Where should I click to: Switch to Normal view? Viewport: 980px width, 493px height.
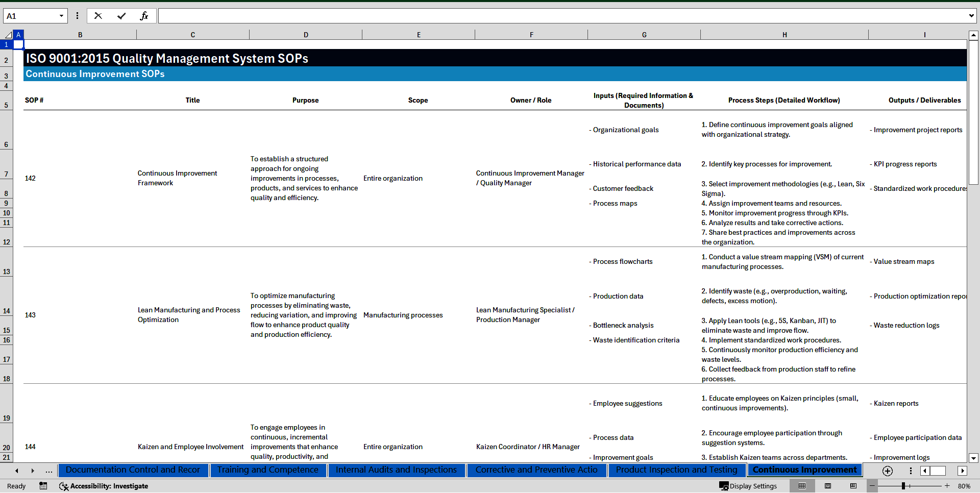click(802, 486)
